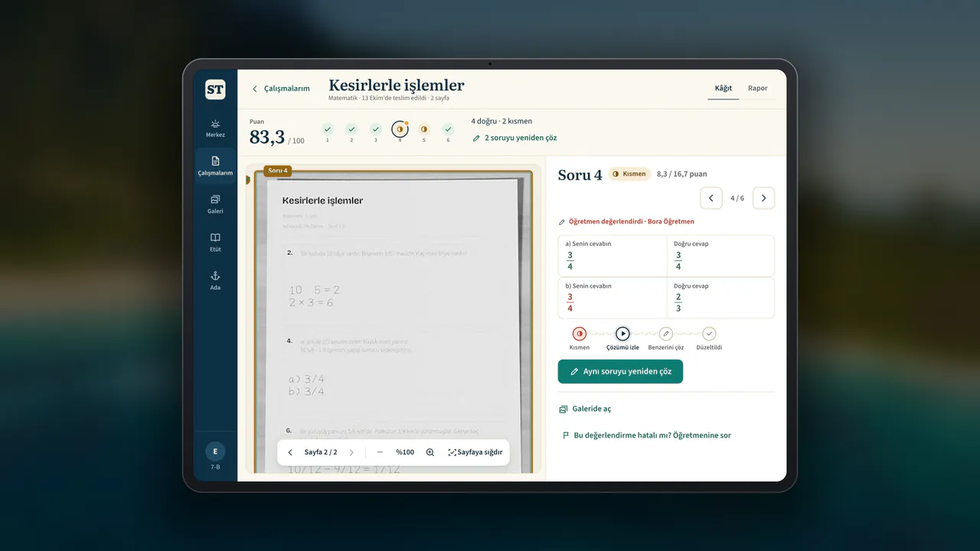
Task: Fit the paper with Sayfaya sığdır
Action: point(475,452)
